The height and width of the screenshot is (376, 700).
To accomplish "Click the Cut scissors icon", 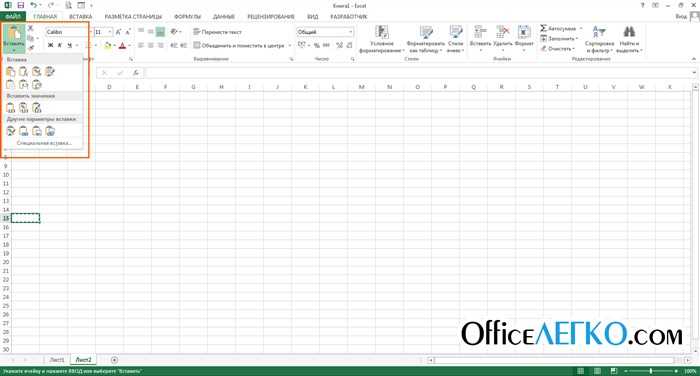I will click(30, 29).
